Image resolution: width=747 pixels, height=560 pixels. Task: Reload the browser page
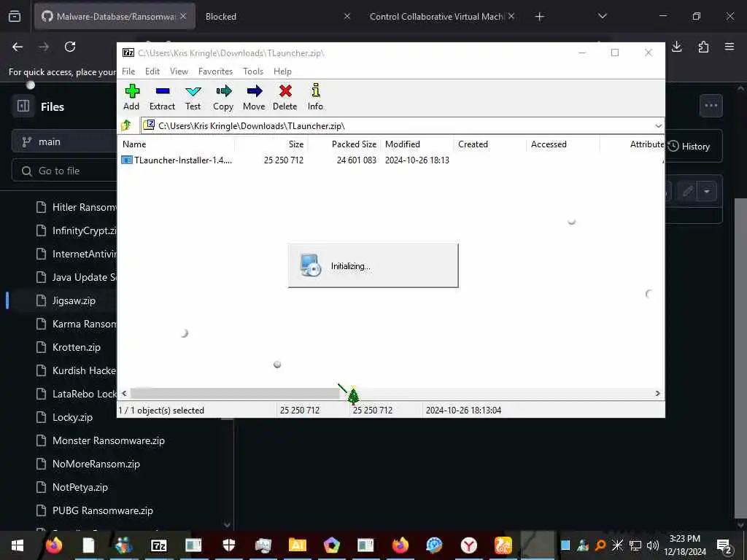click(x=70, y=47)
